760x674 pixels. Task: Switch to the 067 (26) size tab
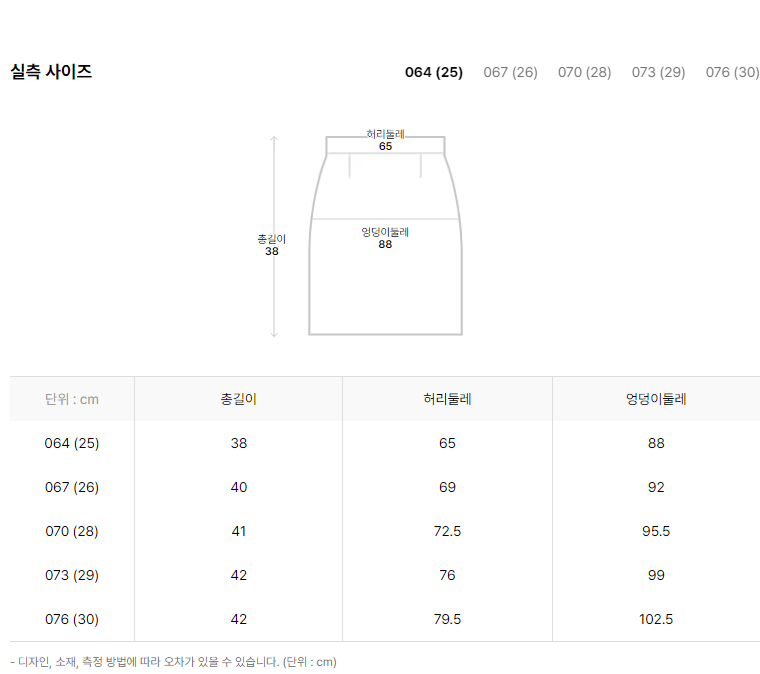tap(510, 72)
